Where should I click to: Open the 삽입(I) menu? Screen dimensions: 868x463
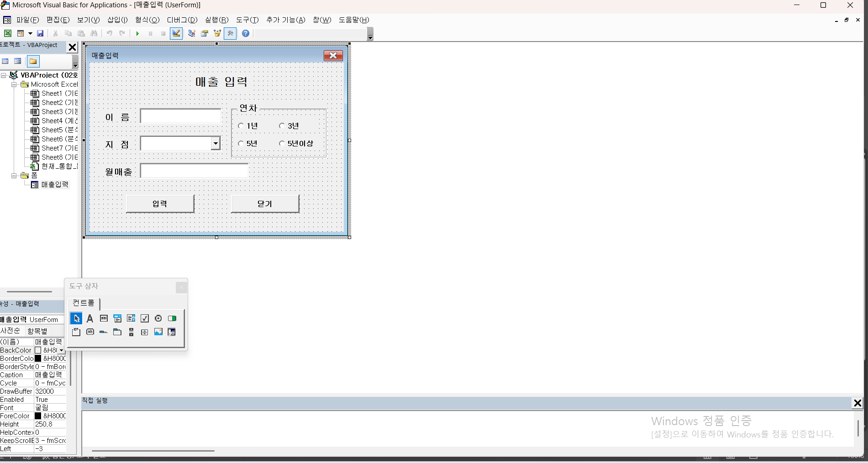117,20
